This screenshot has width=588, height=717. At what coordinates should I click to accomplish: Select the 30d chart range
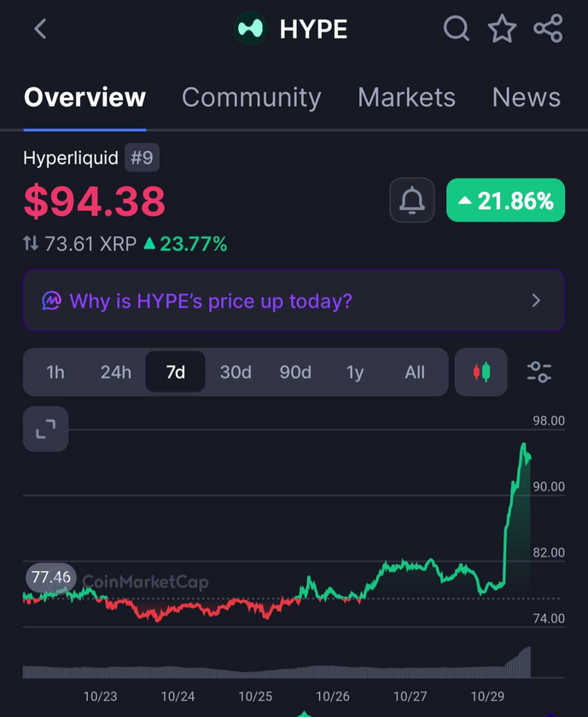click(236, 372)
